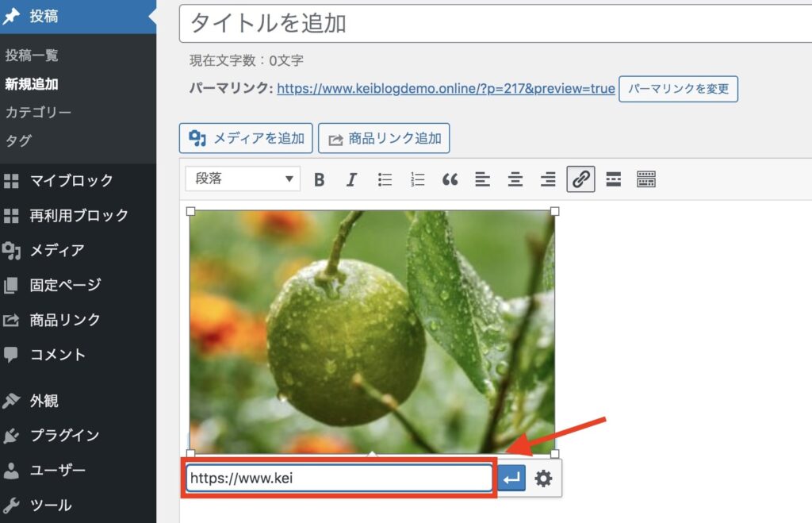Click the メディアを追加 button
This screenshot has width=812, height=523.
(246, 138)
